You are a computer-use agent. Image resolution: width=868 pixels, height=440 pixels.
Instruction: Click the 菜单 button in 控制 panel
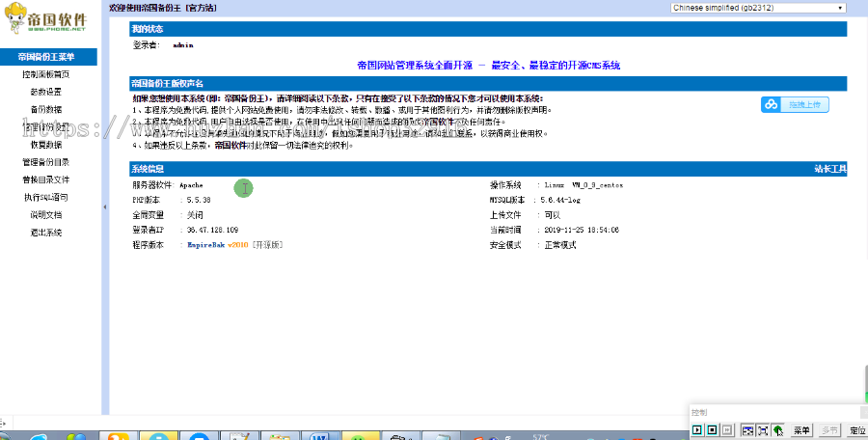(801, 430)
